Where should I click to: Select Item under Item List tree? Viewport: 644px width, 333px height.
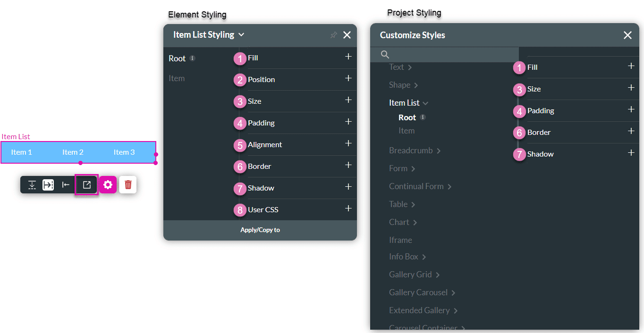click(407, 131)
